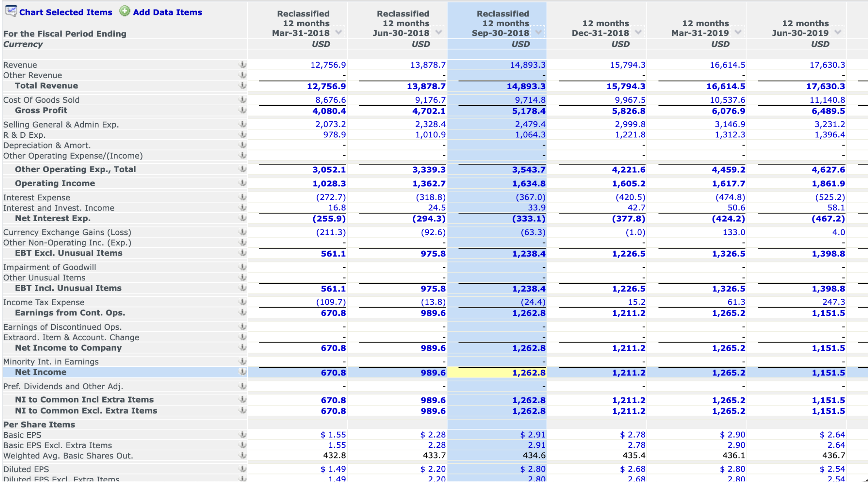This screenshot has height=484, width=868.
Task: Click the chart icon in the Gross Profit row
Action: tap(242, 110)
